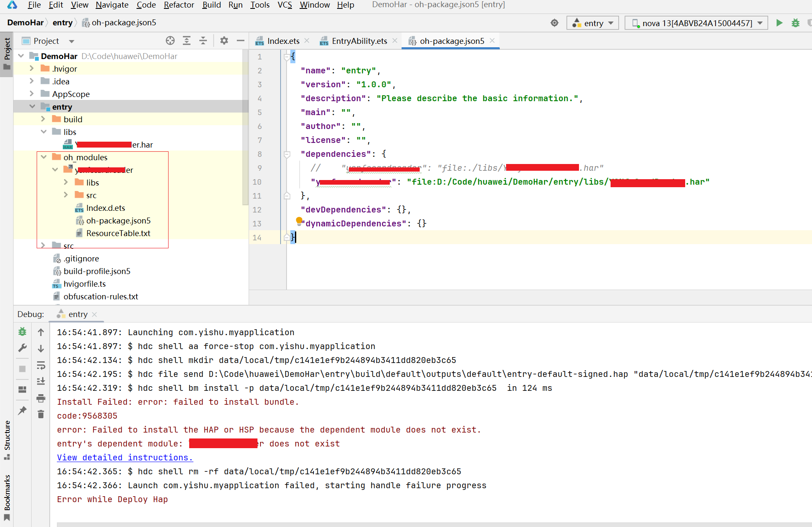812x527 pixels.
Task: Open the Navigate menu
Action: tap(112, 5)
